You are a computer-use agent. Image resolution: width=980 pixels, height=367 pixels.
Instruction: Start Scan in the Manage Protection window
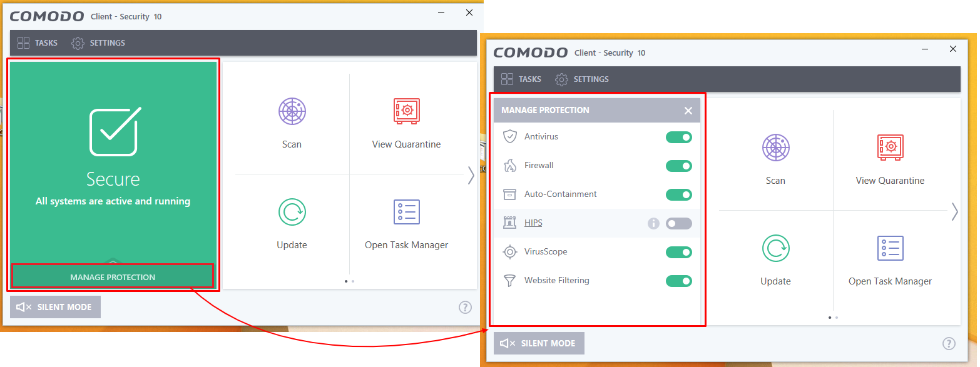tap(775, 159)
